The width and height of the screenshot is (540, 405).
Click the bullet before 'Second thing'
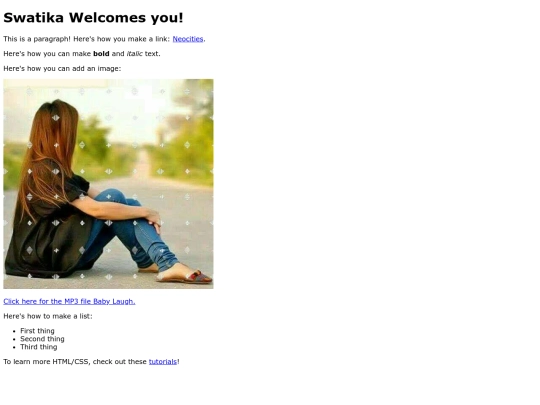pyautogui.click(x=14, y=339)
